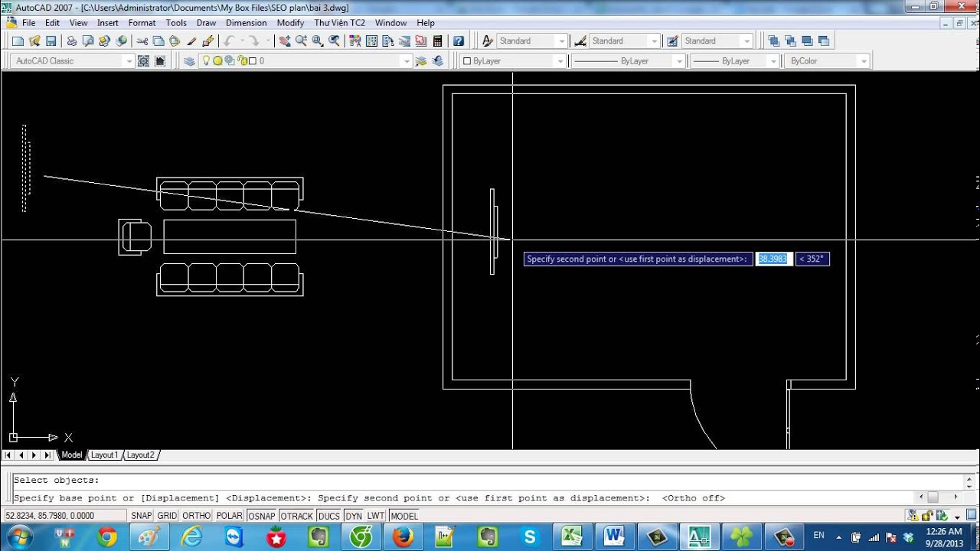The width and height of the screenshot is (980, 551).
Task: Switch to the Layout2 tab
Action: coord(140,455)
